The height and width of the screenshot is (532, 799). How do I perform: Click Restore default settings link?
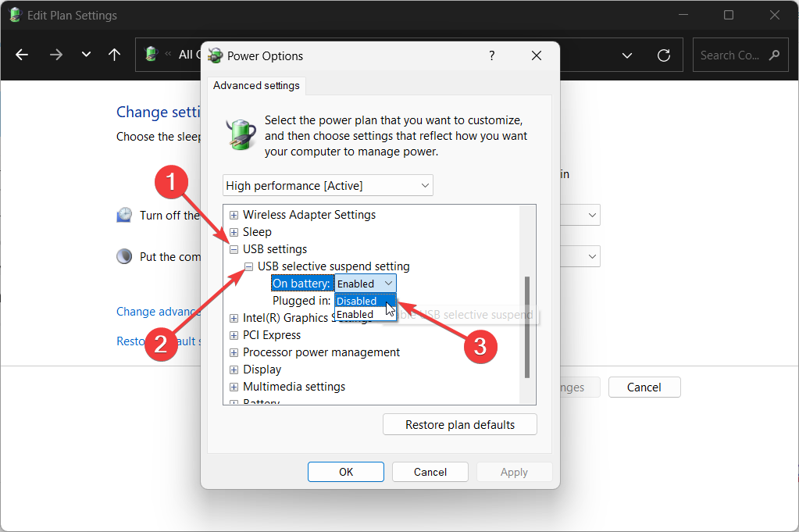[x=159, y=341]
